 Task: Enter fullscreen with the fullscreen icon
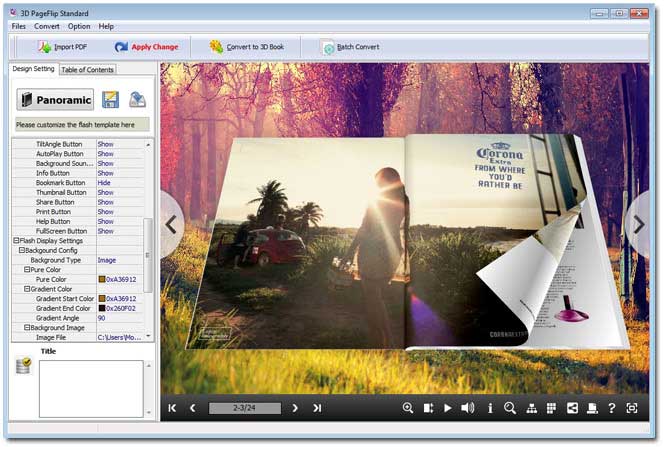[632, 408]
